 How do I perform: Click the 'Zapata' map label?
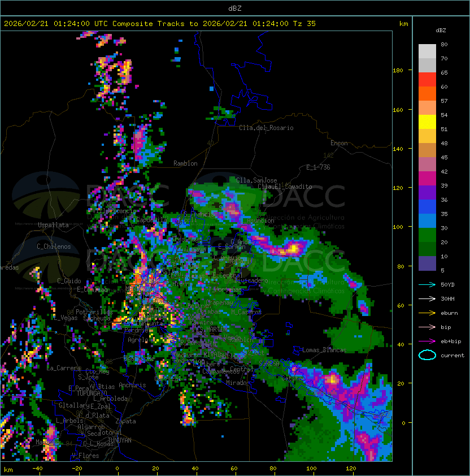click(125, 421)
